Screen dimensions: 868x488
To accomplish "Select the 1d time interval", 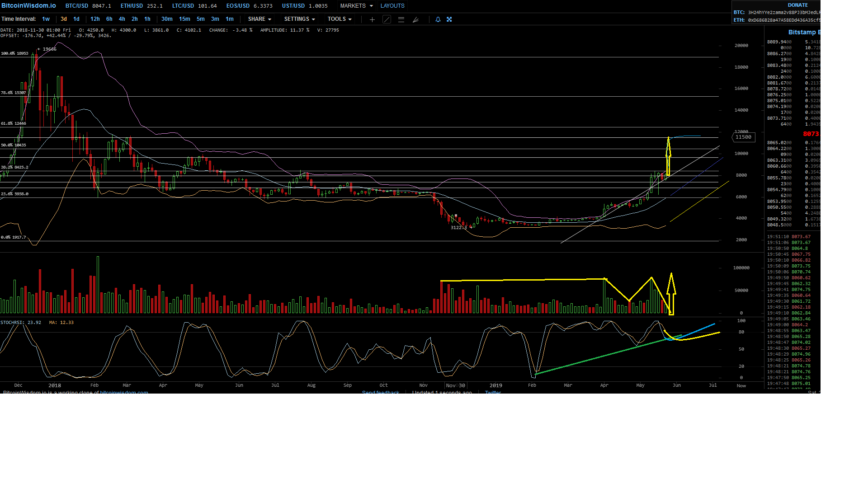I will click(76, 19).
